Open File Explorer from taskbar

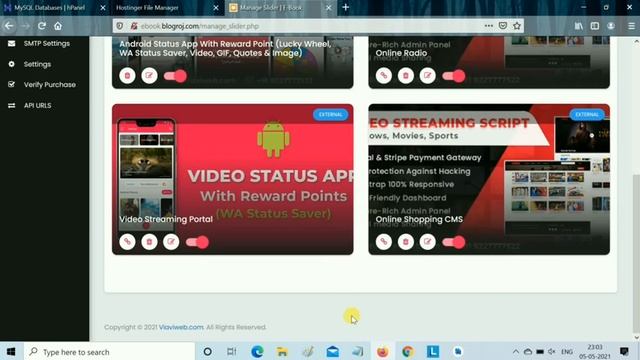[x=282, y=351]
